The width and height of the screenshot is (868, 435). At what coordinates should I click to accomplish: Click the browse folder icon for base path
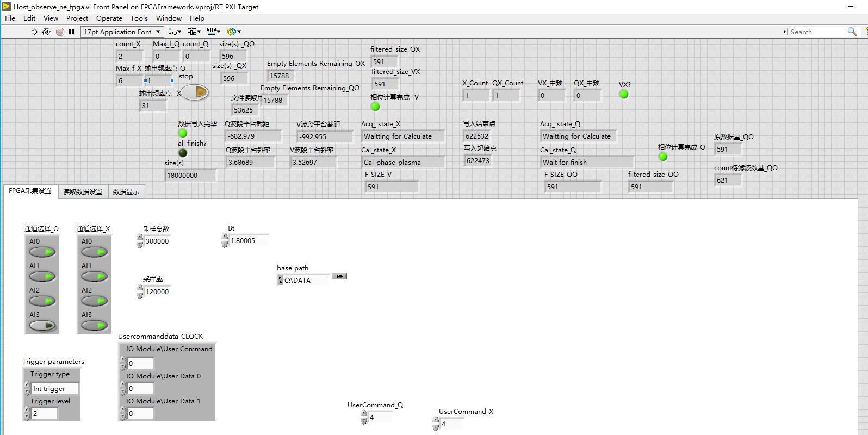tap(339, 277)
